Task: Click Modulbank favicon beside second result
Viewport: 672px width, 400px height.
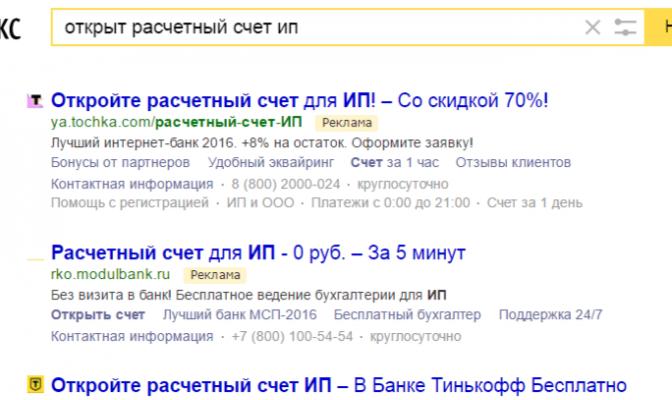Action: 36,259
